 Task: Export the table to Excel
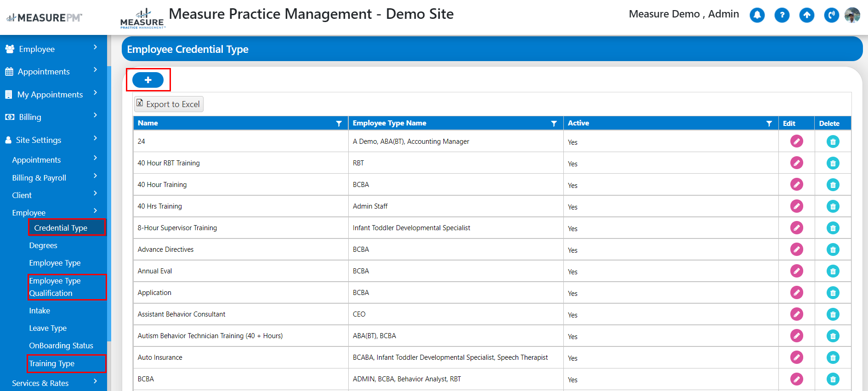169,104
